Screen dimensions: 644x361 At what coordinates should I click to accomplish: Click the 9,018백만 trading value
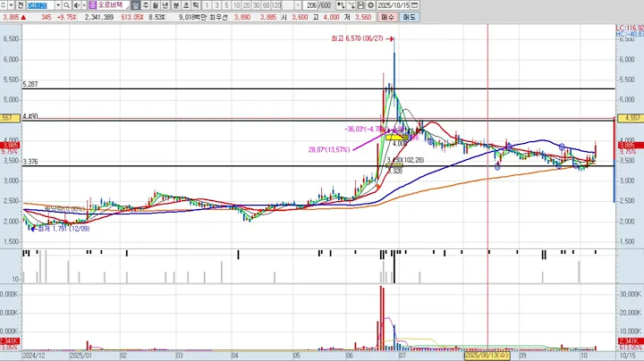click(x=192, y=17)
